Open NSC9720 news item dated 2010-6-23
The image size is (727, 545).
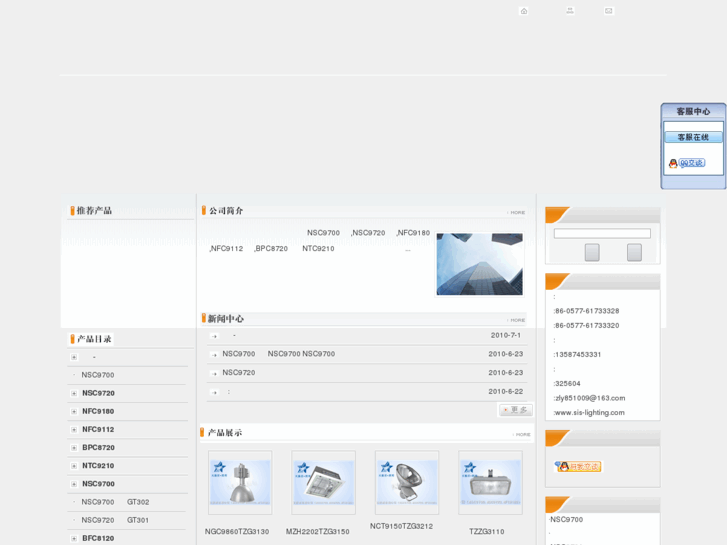[239, 372]
